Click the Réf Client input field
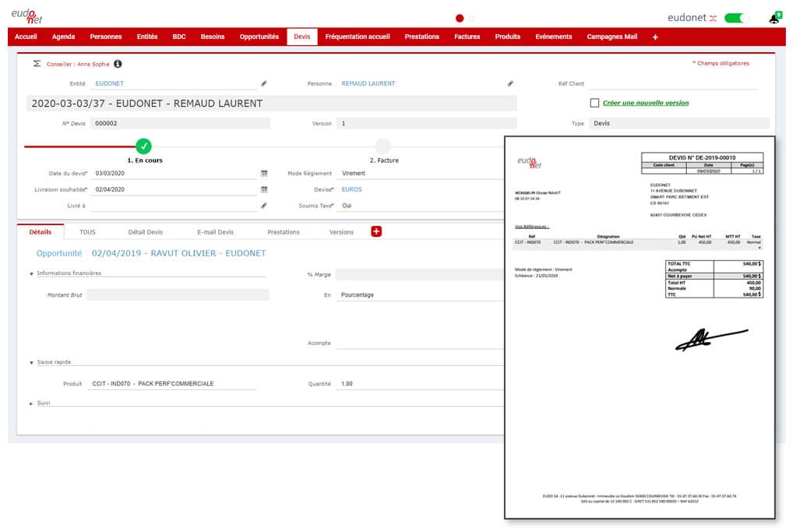796x532 pixels. tap(672, 83)
